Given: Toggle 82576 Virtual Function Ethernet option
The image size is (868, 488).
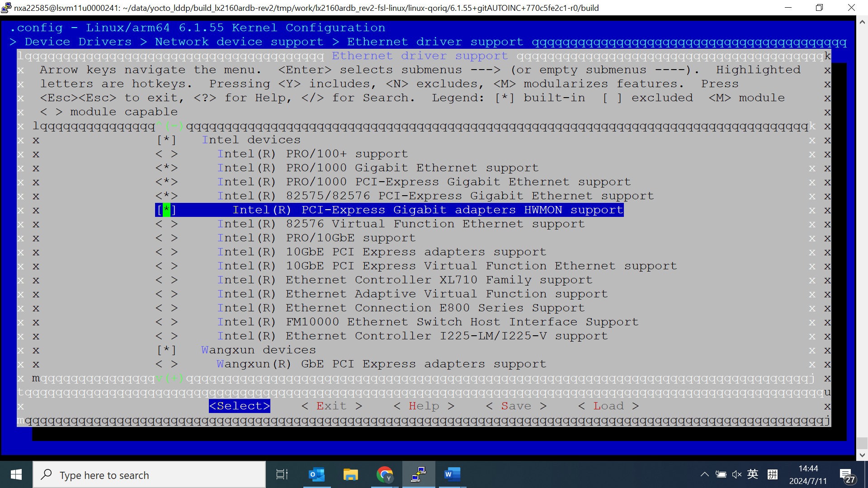Looking at the screenshot, I should point(166,224).
